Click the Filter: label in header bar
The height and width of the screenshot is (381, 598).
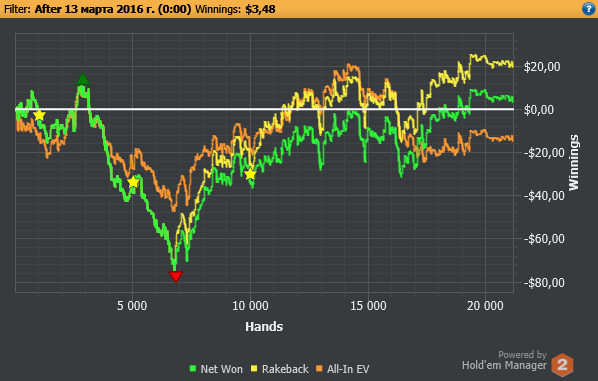tap(17, 9)
